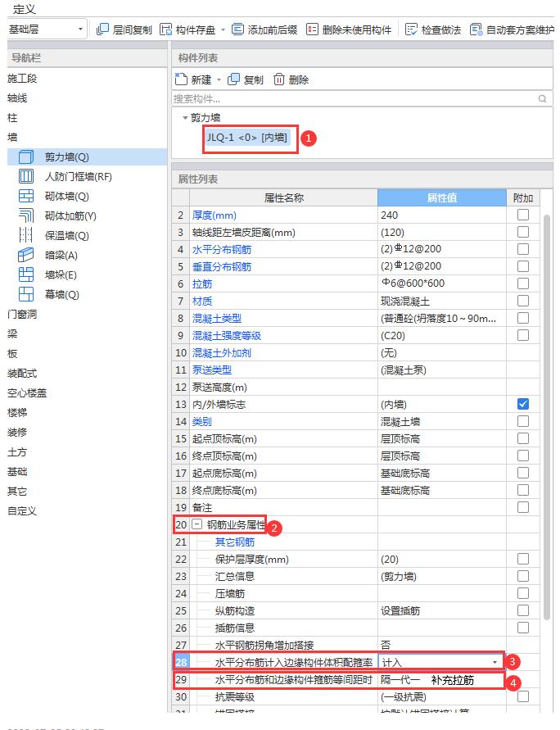Click the 属性值 column header
The width and height of the screenshot is (560, 730).
(442, 198)
